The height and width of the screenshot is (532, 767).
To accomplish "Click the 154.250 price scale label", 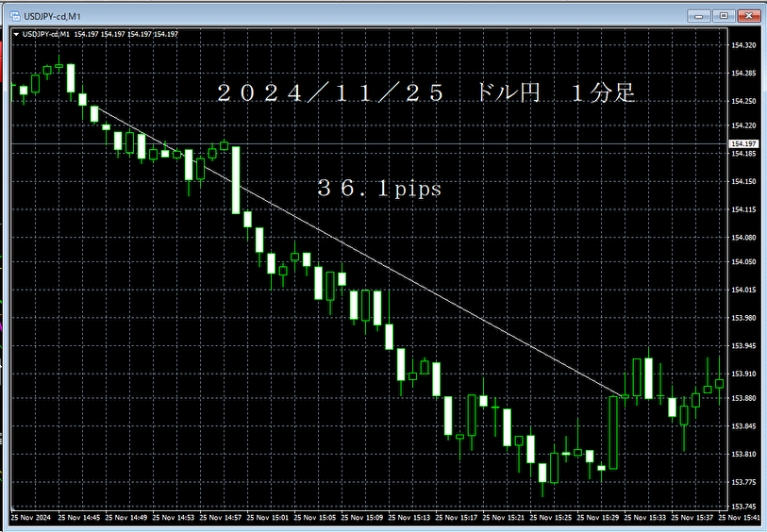I will click(743, 101).
